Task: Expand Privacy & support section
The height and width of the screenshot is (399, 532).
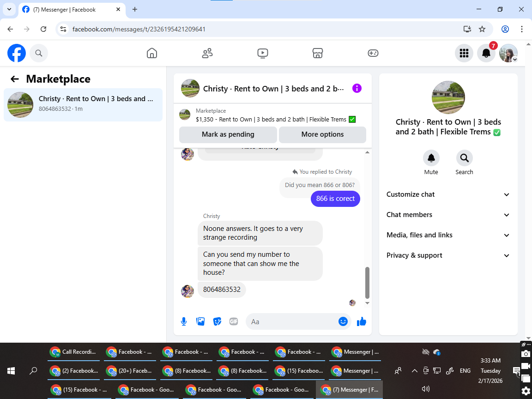Action: pos(448,255)
